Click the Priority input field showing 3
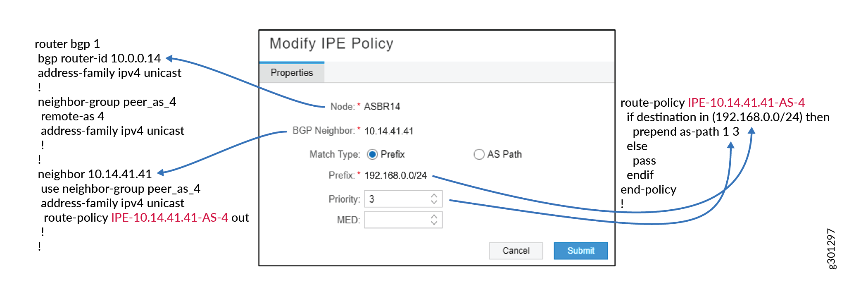 click(x=392, y=199)
